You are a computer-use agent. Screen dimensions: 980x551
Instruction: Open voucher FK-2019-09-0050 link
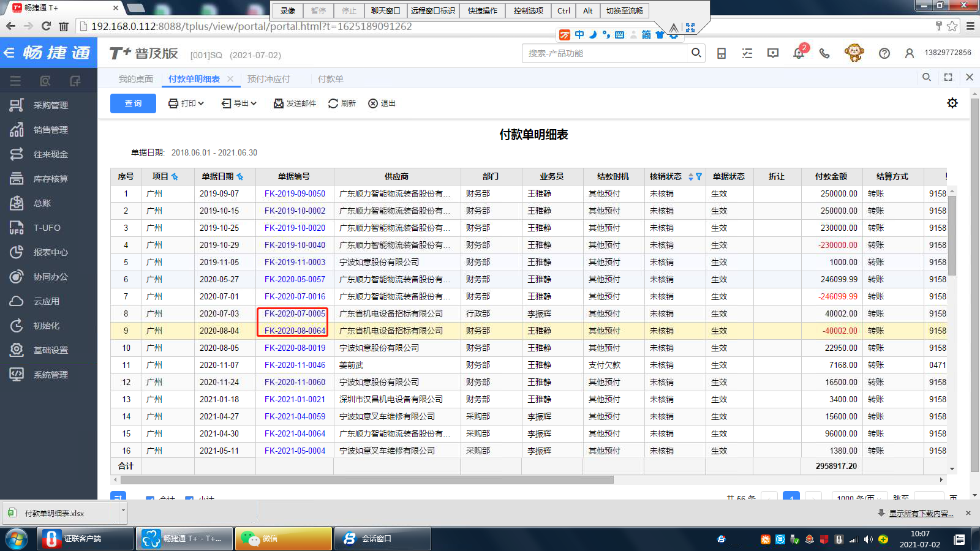295,193
